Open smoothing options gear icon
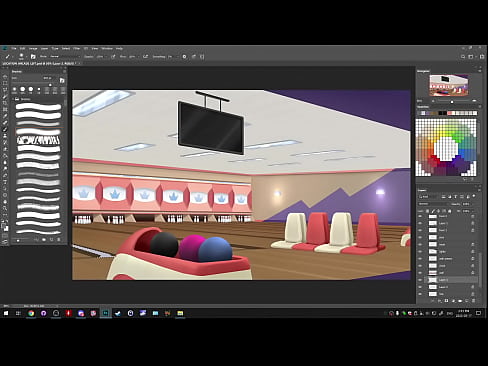This screenshot has width=488, height=366. pos(184,57)
